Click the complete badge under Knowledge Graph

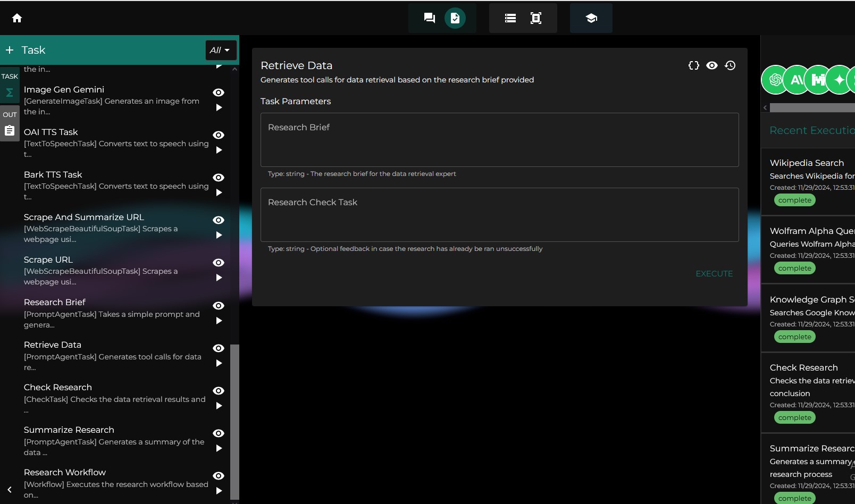[795, 337]
